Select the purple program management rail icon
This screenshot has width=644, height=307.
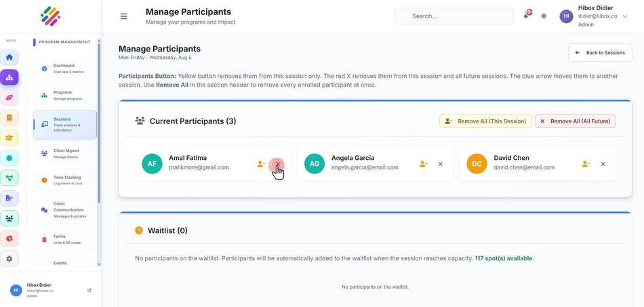click(x=9, y=77)
